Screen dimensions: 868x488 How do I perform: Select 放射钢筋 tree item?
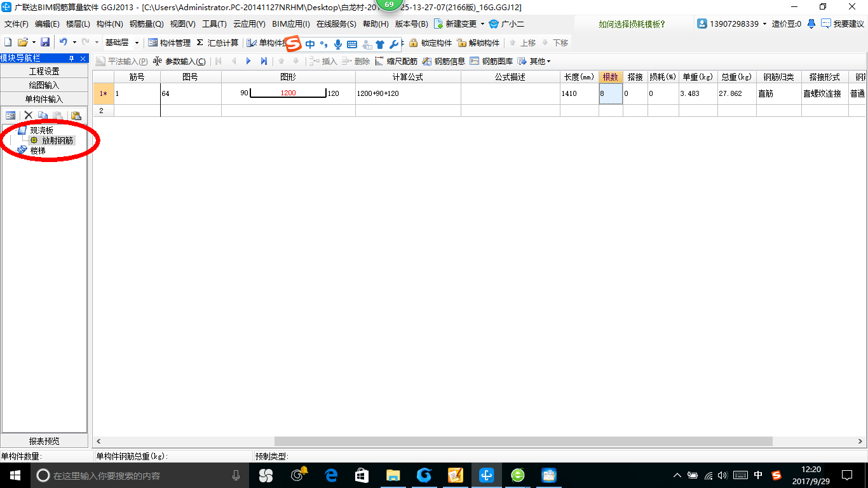click(x=58, y=140)
